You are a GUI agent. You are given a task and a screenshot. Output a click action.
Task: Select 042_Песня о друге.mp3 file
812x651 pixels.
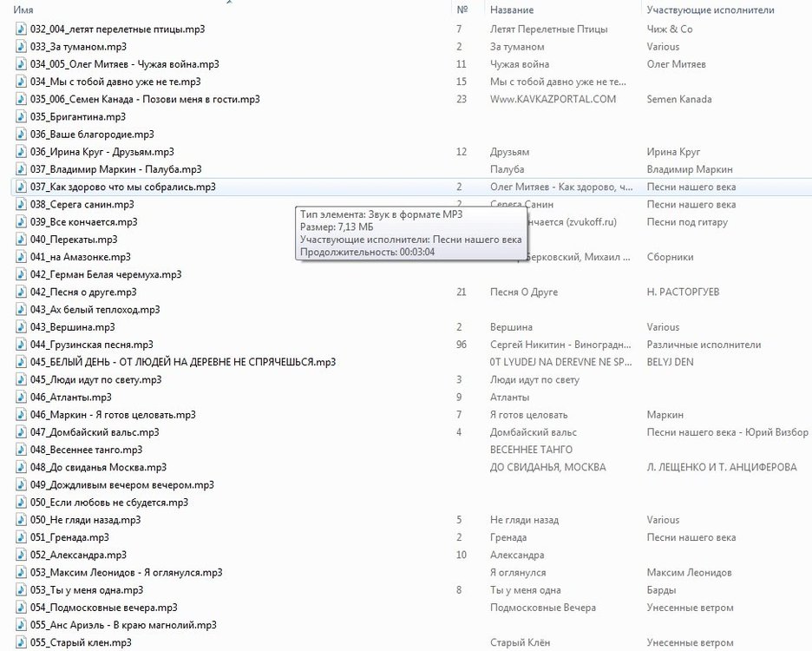[83, 293]
